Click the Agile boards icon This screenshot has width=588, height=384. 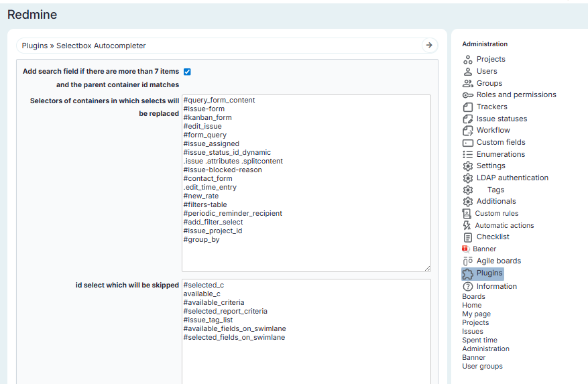(468, 261)
